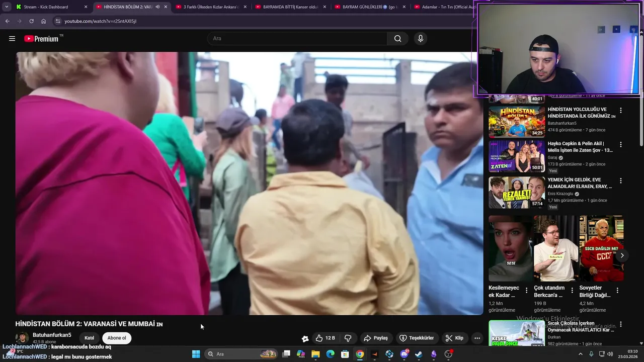
Task: Click the browser home icon
Action: tap(43, 21)
